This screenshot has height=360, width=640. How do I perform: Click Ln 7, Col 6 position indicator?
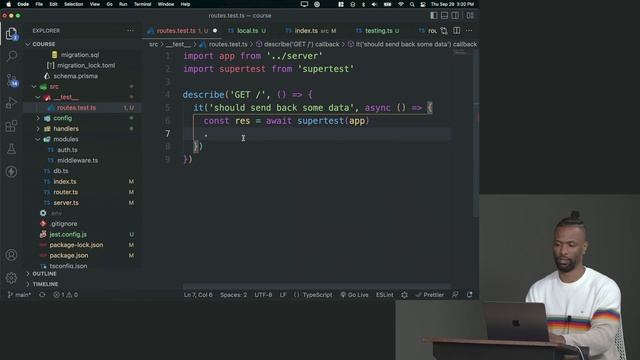tap(198, 295)
